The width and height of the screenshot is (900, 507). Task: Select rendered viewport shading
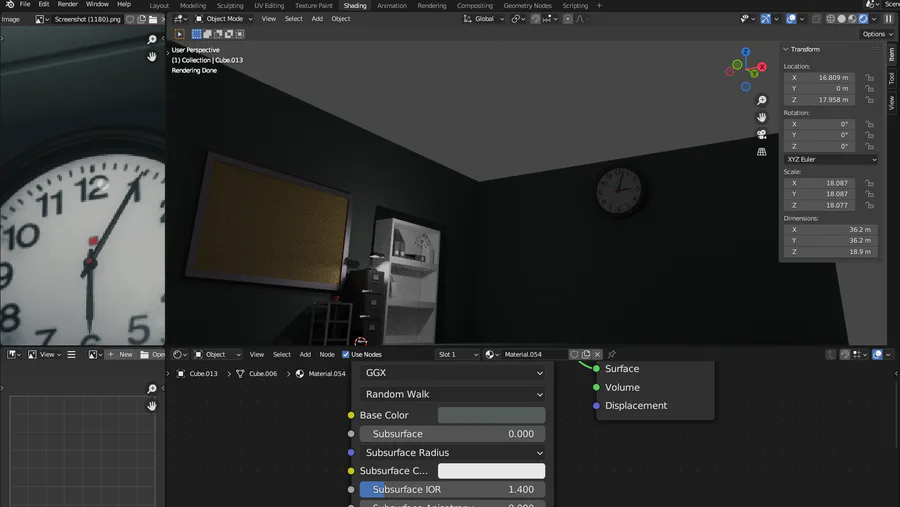point(863,19)
